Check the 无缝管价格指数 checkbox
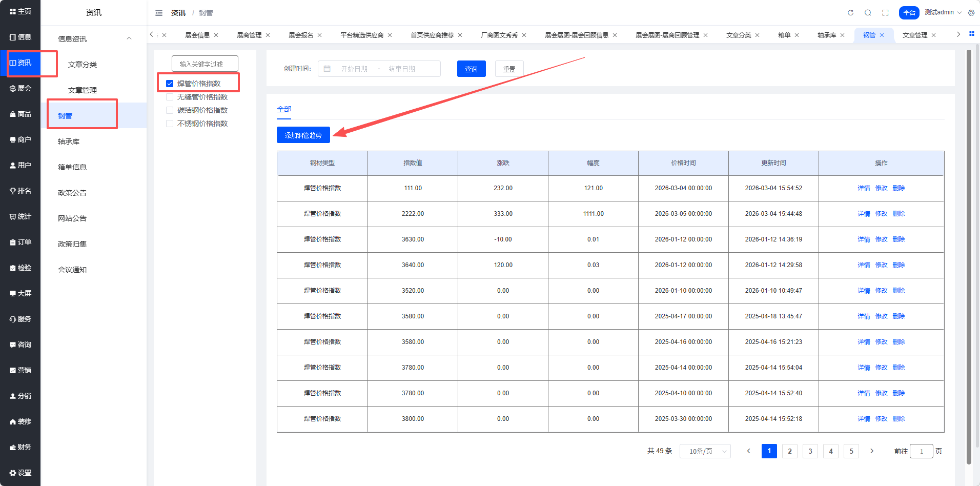 (170, 97)
